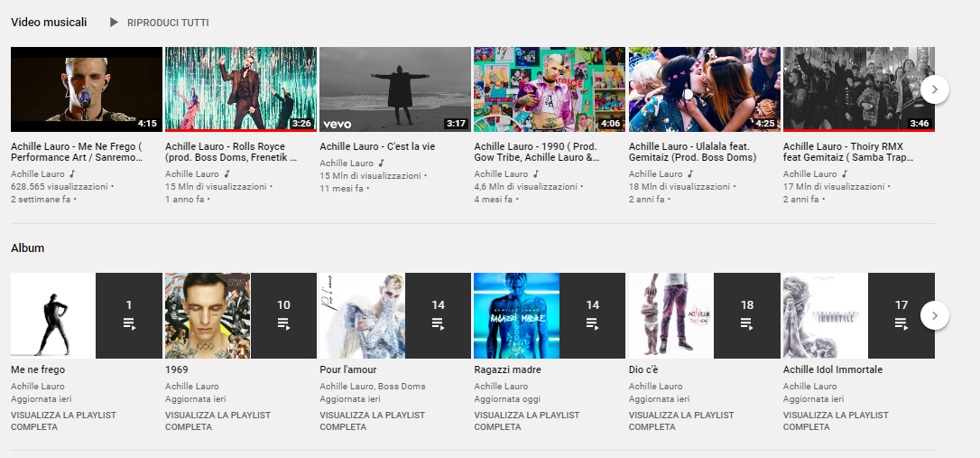Image resolution: width=980 pixels, height=458 pixels.
Task: Click Achille Lauro channel under 1990 video
Action: coord(501,174)
